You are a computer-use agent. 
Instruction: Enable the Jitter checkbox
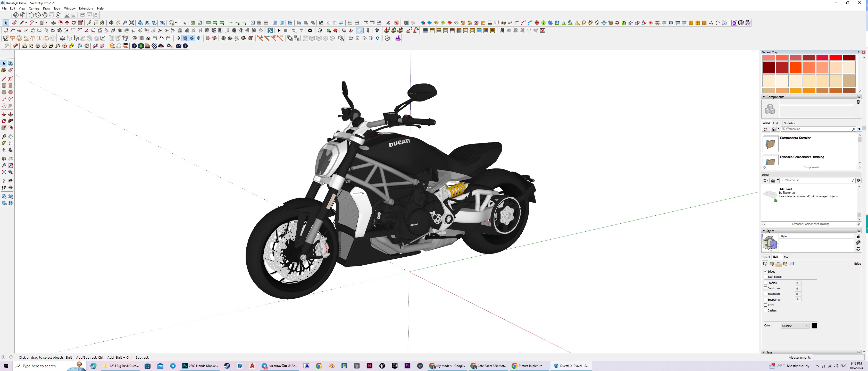click(765, 305)
